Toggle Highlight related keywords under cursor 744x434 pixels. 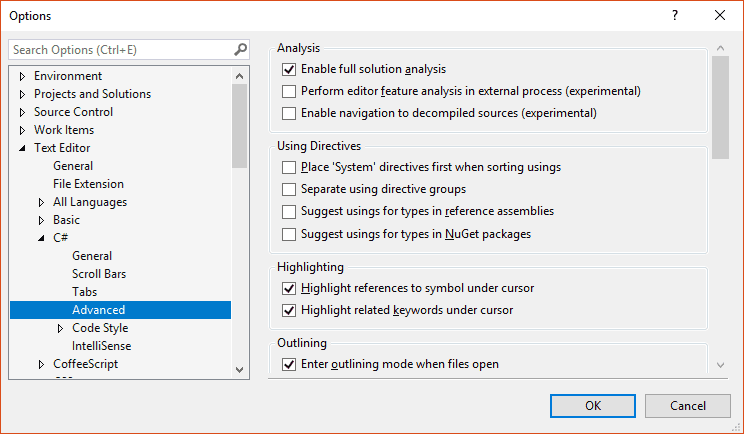(x=289, y=310)
